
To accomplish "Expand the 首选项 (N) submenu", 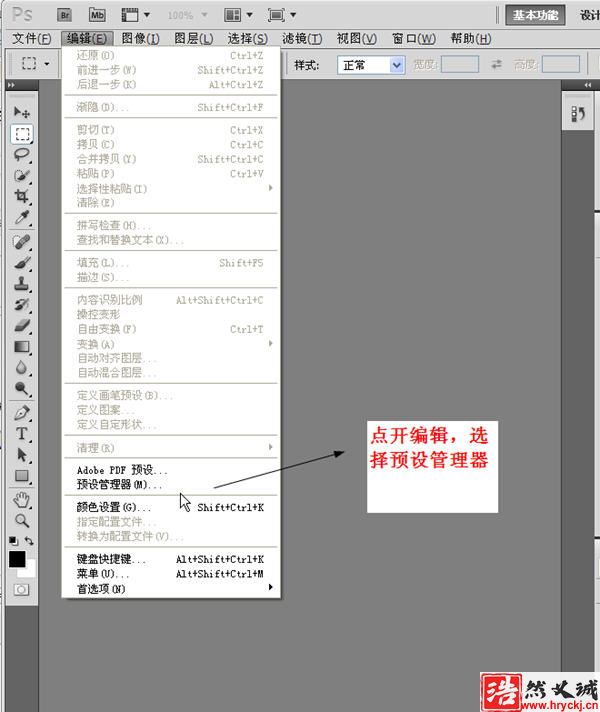I will 171,588.
